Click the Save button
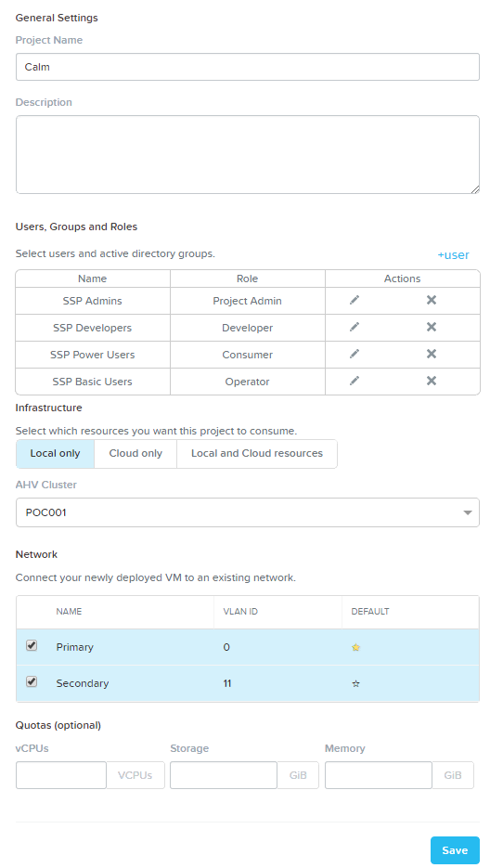The image size is (490, 868). pyautogui.click(x=455, y=850)
